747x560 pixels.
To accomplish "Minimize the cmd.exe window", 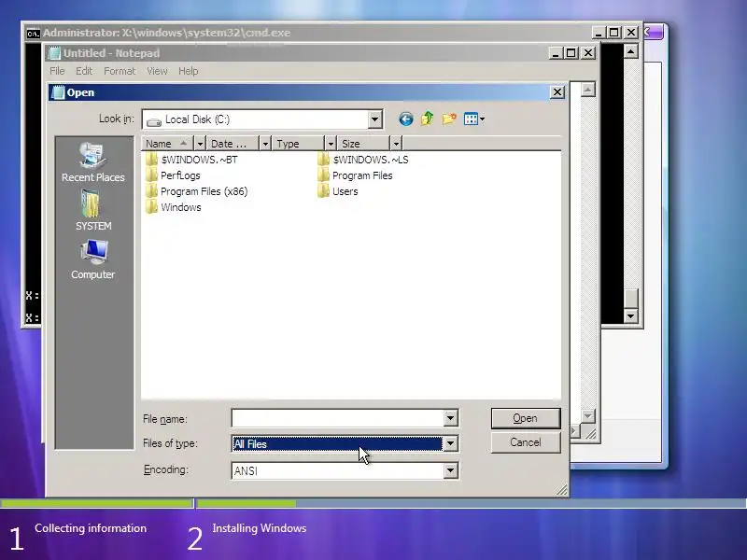I will coord(599,33).
